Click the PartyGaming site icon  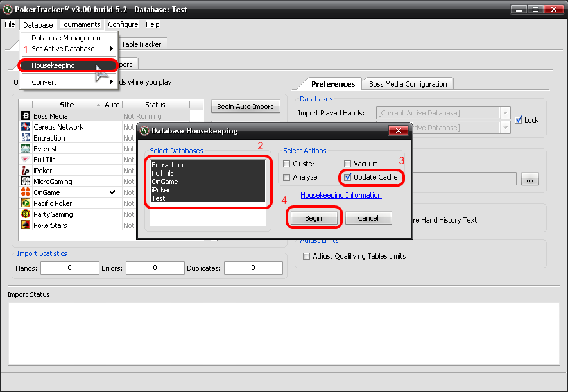[26, 214]
